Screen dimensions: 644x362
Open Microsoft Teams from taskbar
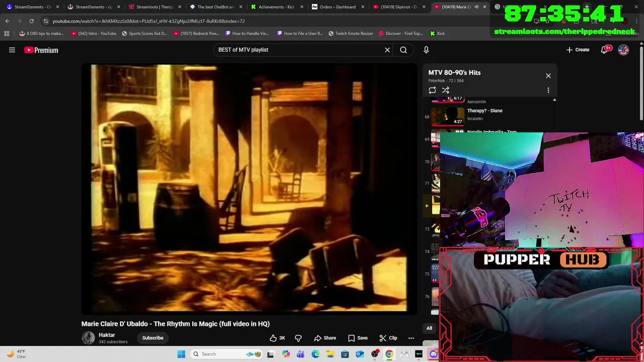tap(300, 354)
